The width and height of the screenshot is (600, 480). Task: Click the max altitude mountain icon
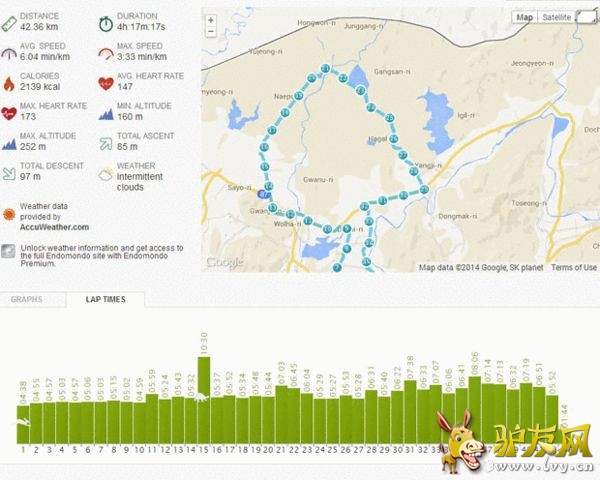tap(9, 141)
